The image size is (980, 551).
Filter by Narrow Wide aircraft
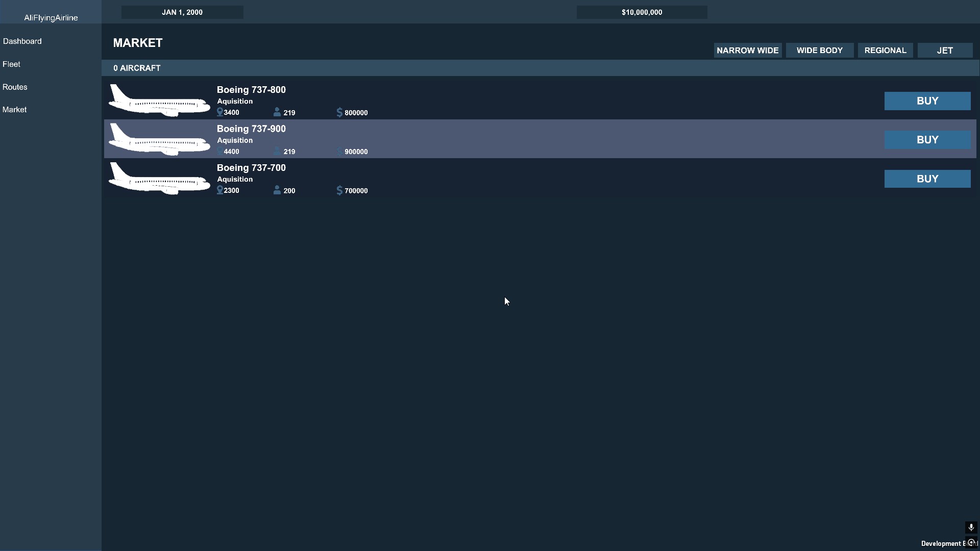pyautogui.click(x=748, y=51)
